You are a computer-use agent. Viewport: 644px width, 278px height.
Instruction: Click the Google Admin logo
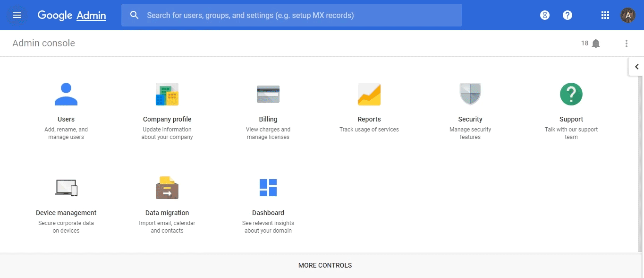(72, 15)
